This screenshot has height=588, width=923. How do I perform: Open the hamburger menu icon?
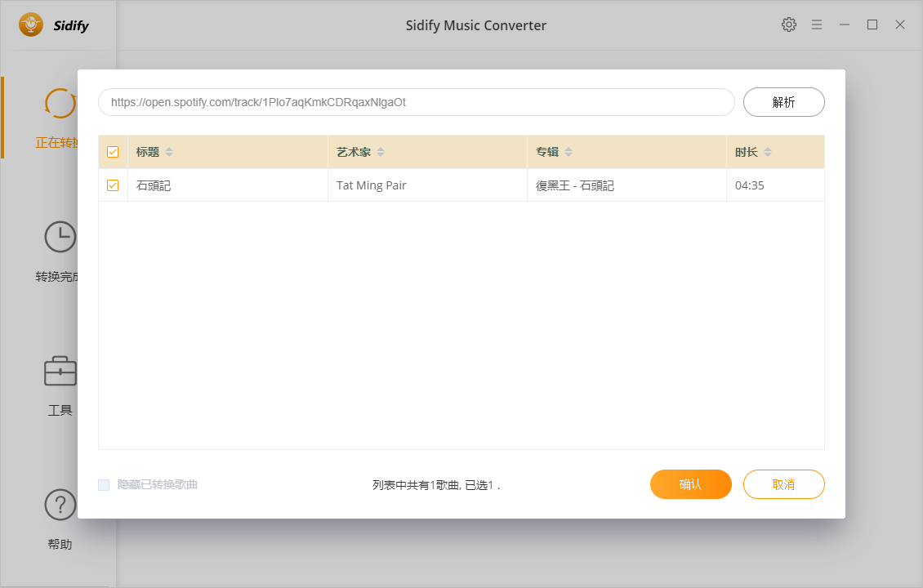[817, 24]
